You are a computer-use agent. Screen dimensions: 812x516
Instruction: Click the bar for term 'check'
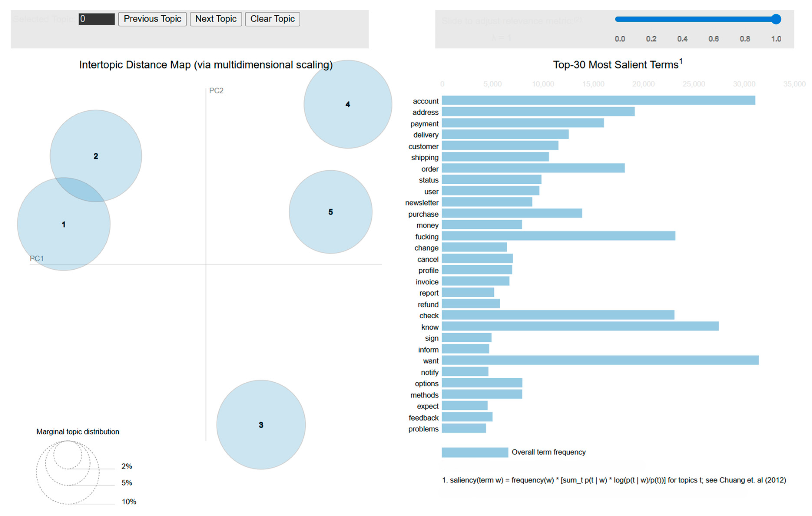coord(558,315)
